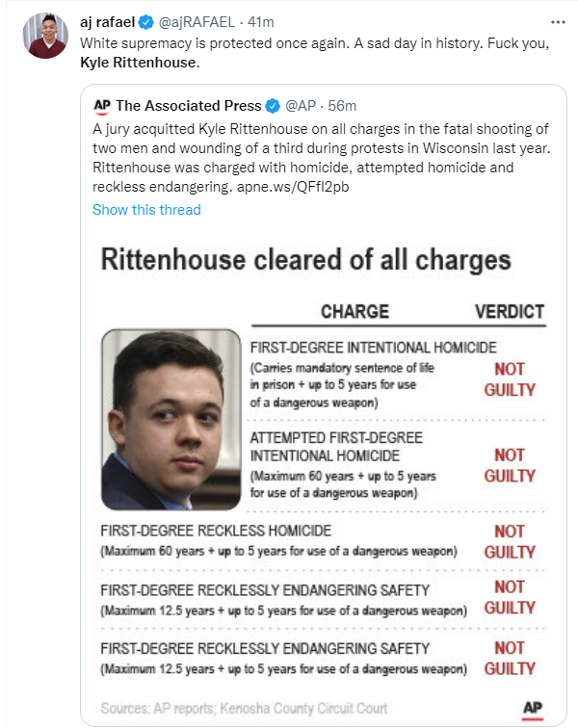
Task: Click verified badge next to The Associated Press
Action: tap(273, 106)
